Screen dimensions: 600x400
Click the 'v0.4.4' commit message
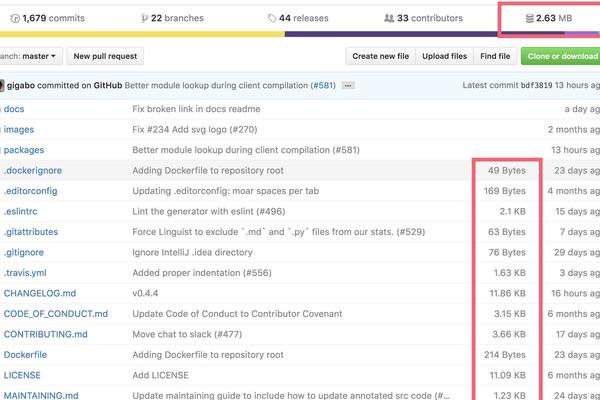145,293
